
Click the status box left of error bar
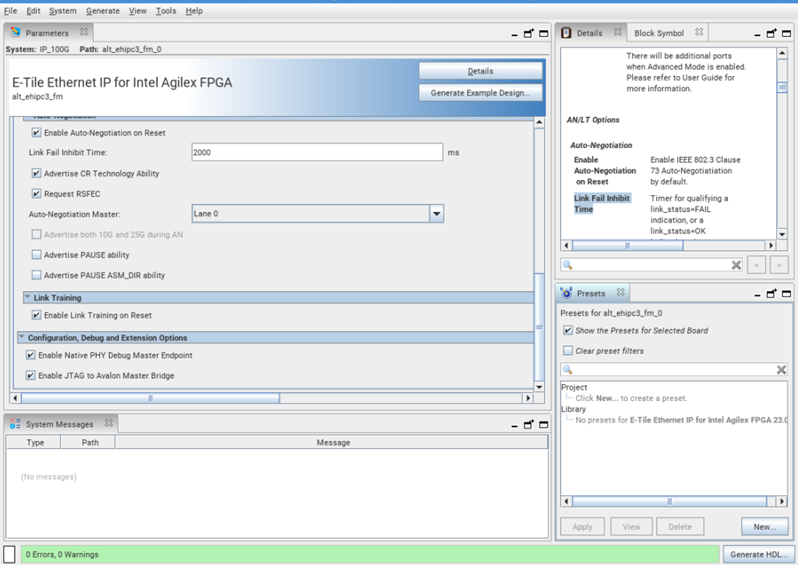9,554
